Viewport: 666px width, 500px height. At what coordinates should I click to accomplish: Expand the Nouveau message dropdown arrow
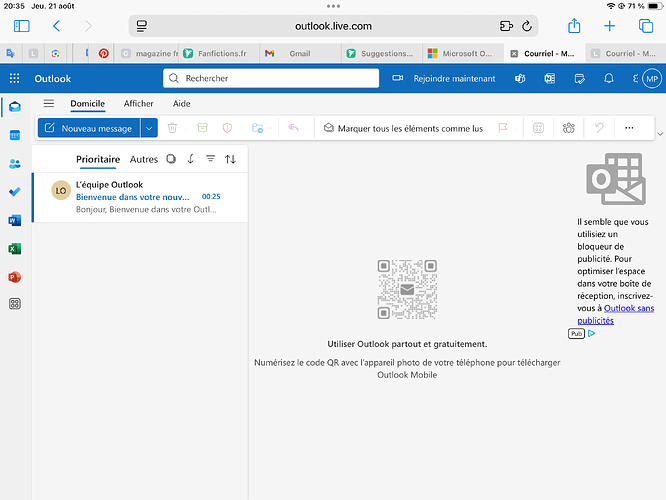(x=149, y=128)
